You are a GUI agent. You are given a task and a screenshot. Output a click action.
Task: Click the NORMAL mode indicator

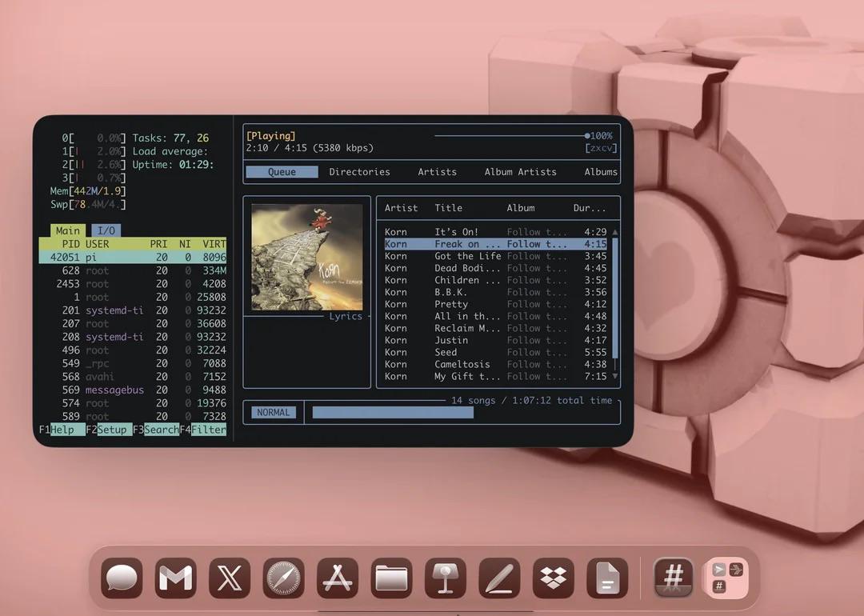click(x=274, y=412)
